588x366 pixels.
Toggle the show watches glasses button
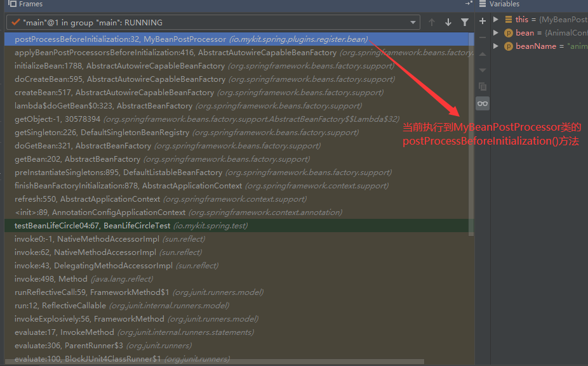click(x=483, y=103)
